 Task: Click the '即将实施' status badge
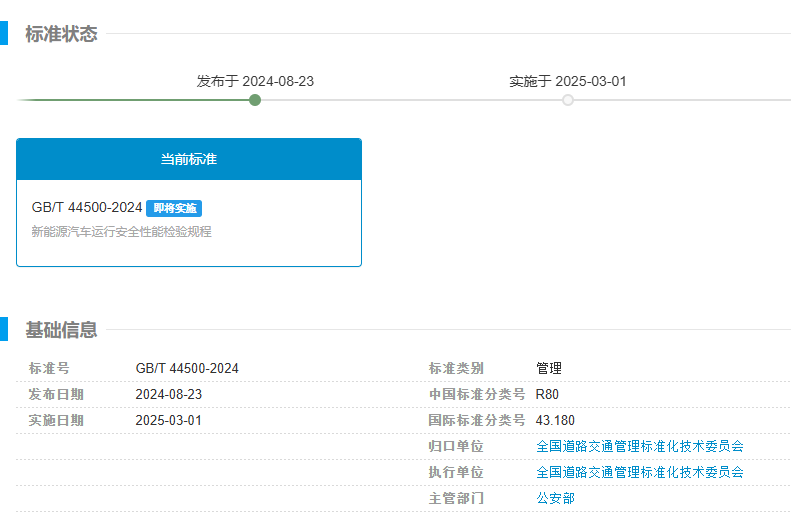(174, 208)
